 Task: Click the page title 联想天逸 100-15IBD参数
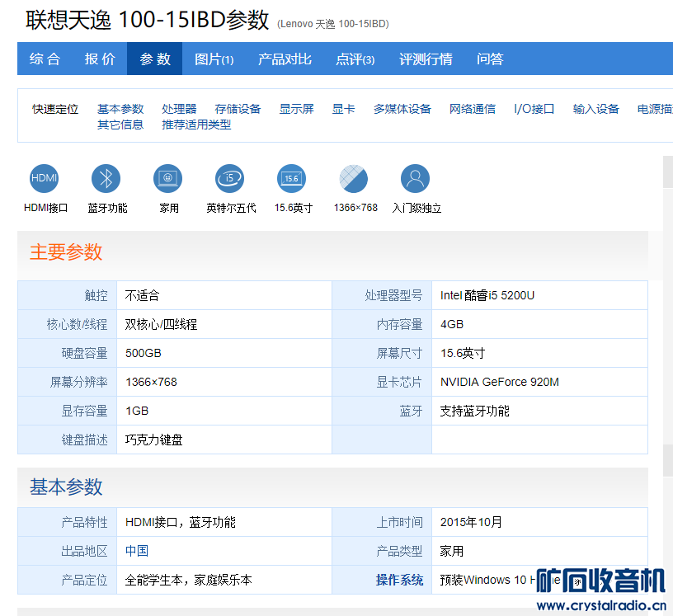point(147,20)
